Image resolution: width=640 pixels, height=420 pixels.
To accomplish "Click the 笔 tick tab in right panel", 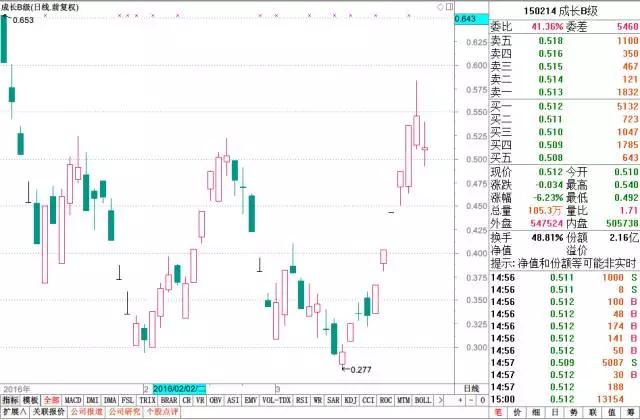I will (497, 411).
